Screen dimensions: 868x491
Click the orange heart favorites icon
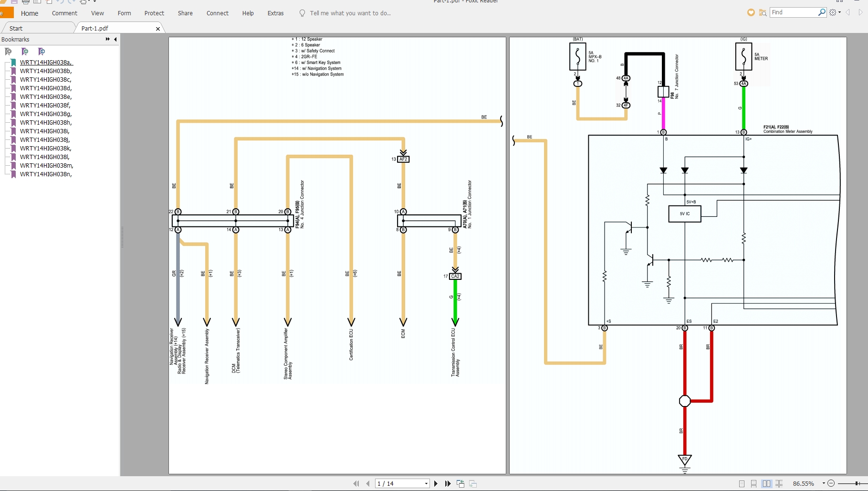click(x=751, y=13)
